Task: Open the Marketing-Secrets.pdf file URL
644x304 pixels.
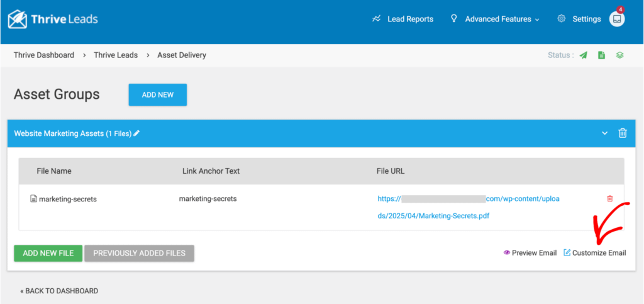Action: [x=433, y=216]
